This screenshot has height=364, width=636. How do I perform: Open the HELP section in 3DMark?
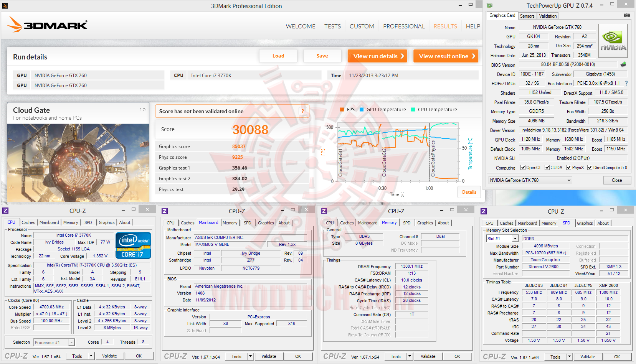tap(473, 26)
